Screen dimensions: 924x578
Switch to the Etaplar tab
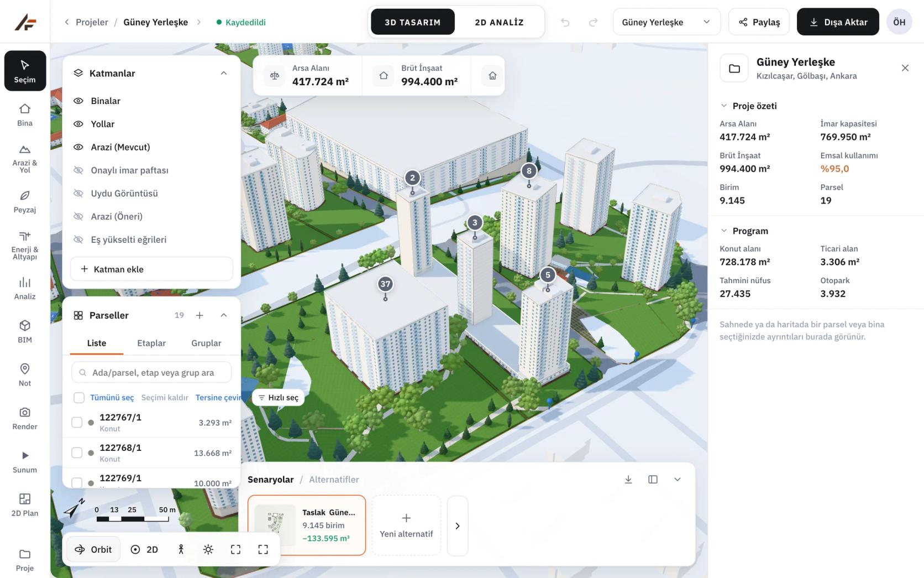pyautogui.click(x=151, y=343)
